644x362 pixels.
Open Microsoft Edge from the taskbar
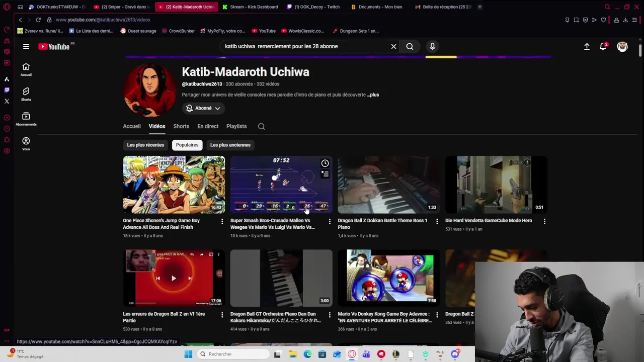point(307,354)
